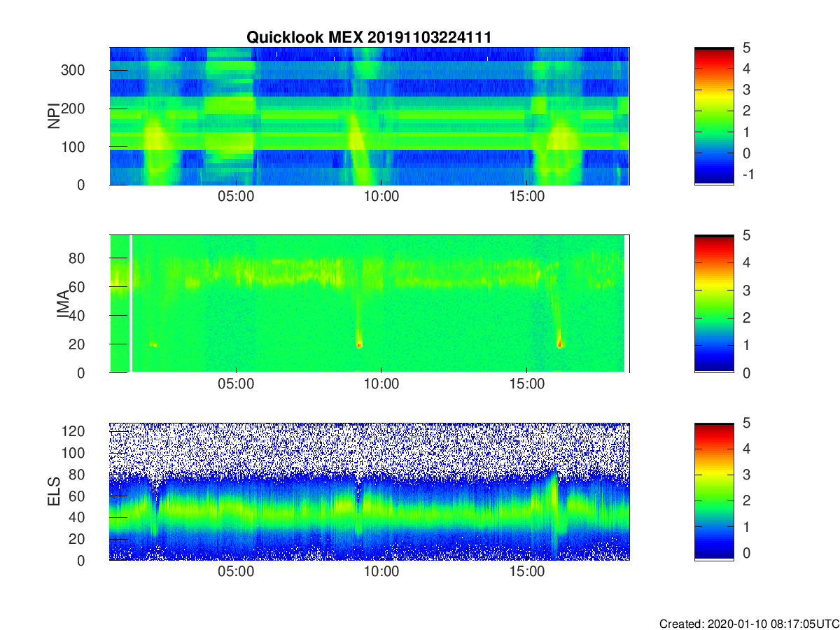Click inside the NPI spectrogram panel
The height and width of the screenshot is (630, 840).
pos(370,116)
